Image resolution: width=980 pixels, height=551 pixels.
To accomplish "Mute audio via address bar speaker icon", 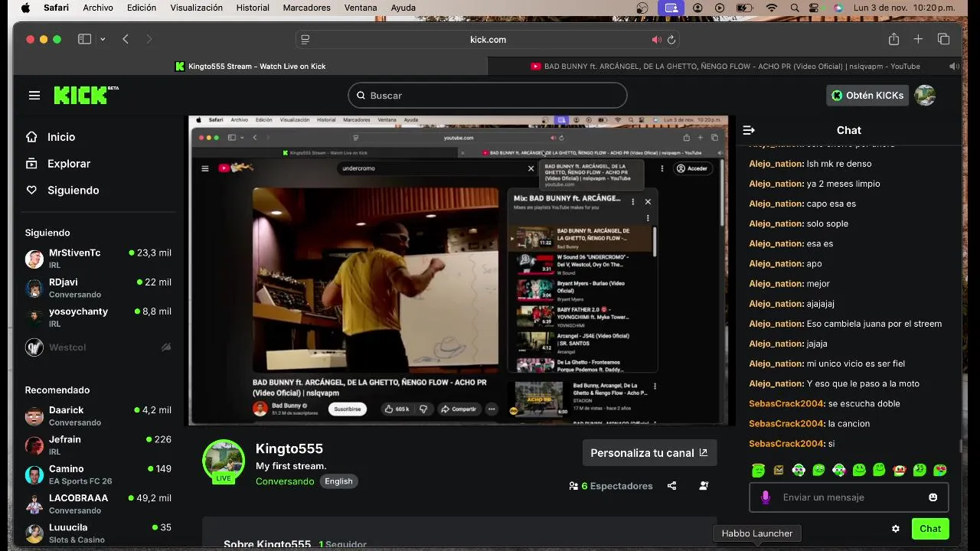I will [656, 40].
